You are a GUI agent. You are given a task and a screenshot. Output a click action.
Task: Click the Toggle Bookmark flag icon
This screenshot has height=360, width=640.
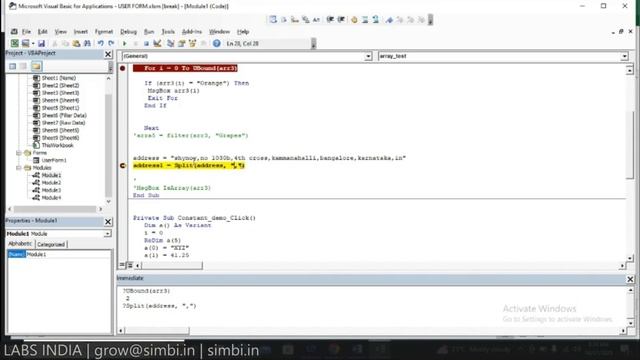coord(389,19)
